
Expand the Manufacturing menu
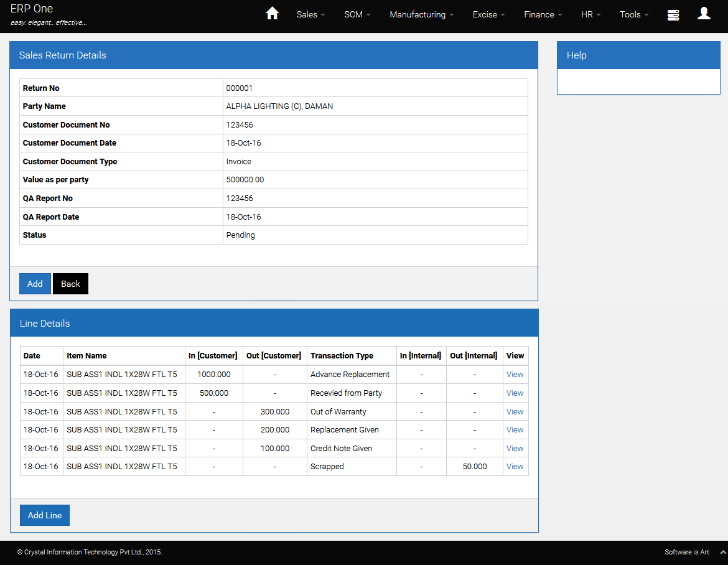pos(422,14)
